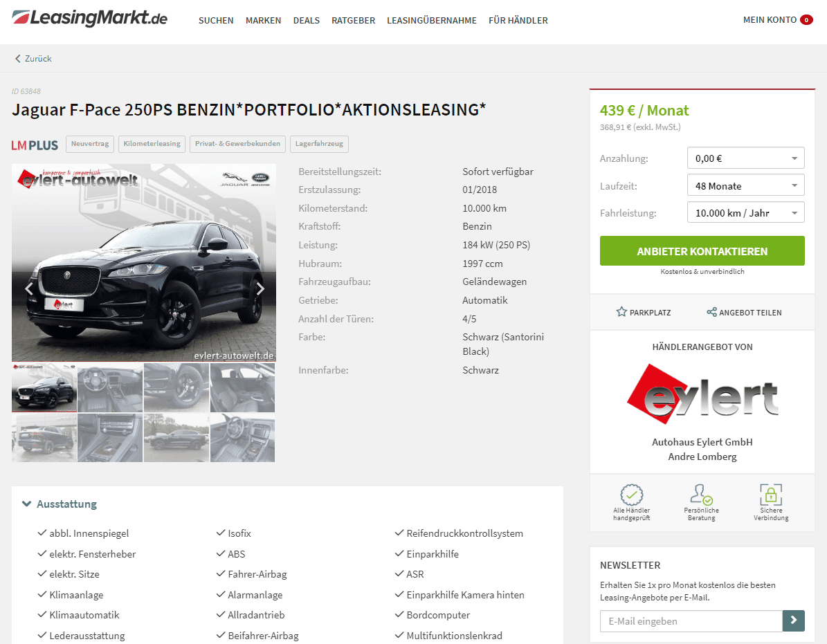Select the steering wheel interior thumbnail
This screenshot has width=827, height=644.
point(243,437)
